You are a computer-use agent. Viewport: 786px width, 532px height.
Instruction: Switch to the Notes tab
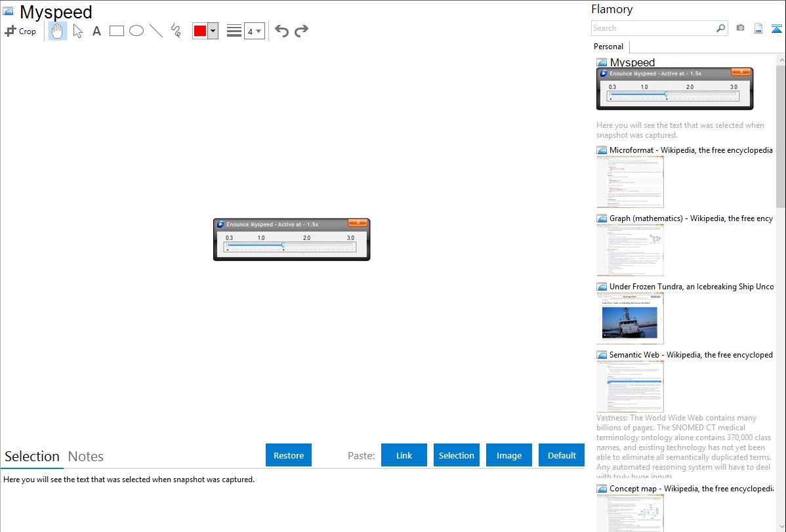[x=86, y=457]
